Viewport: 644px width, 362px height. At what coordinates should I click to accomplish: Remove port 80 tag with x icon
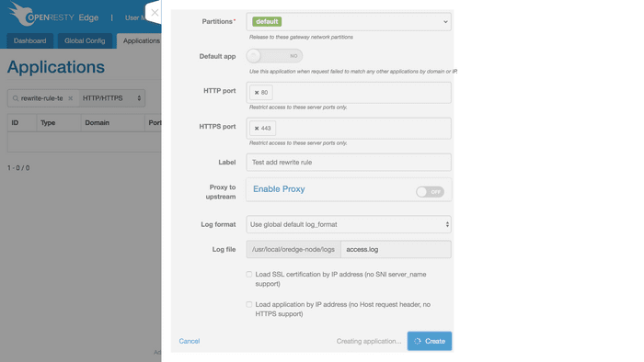click(257, 93)
